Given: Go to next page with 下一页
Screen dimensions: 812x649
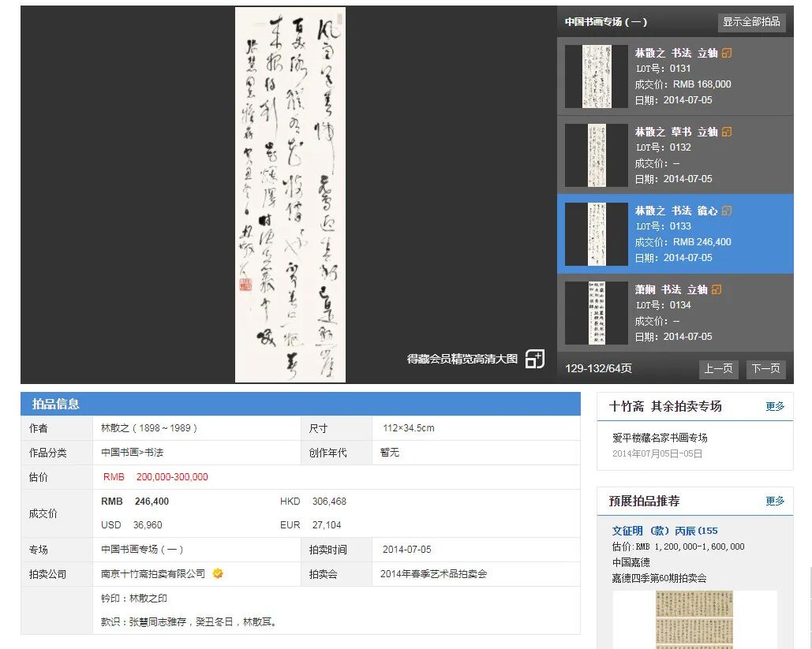Looking at the screenshot, I should (x=766, y=368).
